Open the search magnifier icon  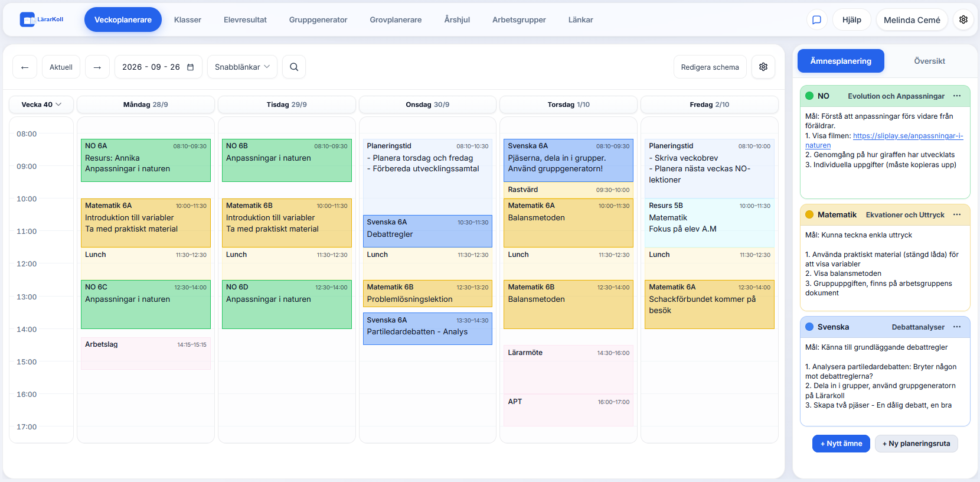point(294,67)
